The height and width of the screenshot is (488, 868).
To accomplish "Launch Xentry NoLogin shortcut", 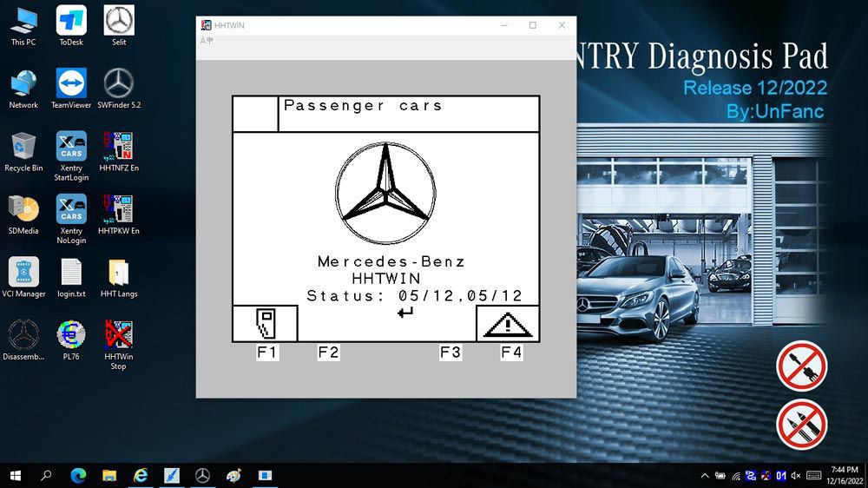I will pyautogui.click(x=71, y=220).
